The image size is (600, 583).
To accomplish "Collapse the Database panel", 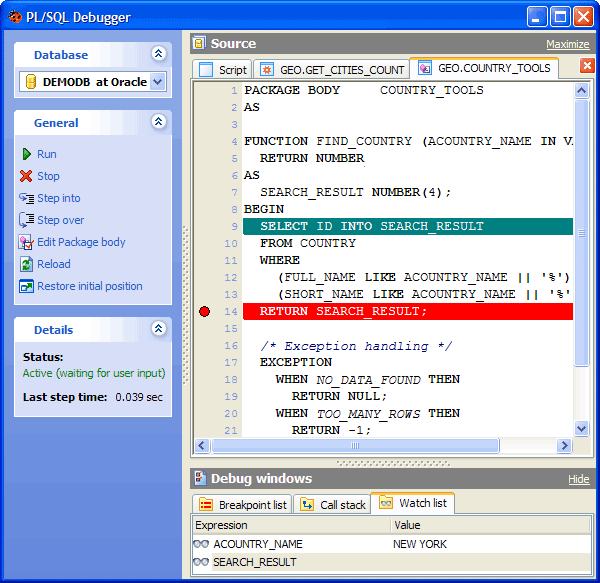I will [158, 54].
